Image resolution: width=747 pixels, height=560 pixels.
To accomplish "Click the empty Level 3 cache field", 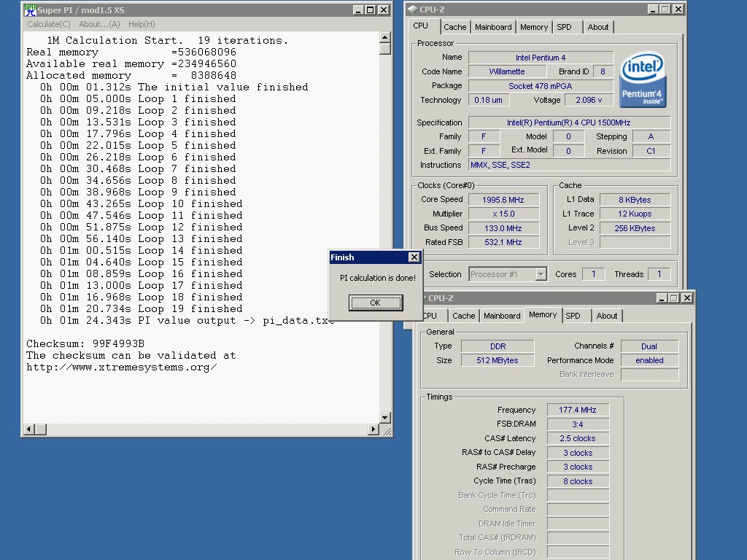I will click(x=635, y=242).
